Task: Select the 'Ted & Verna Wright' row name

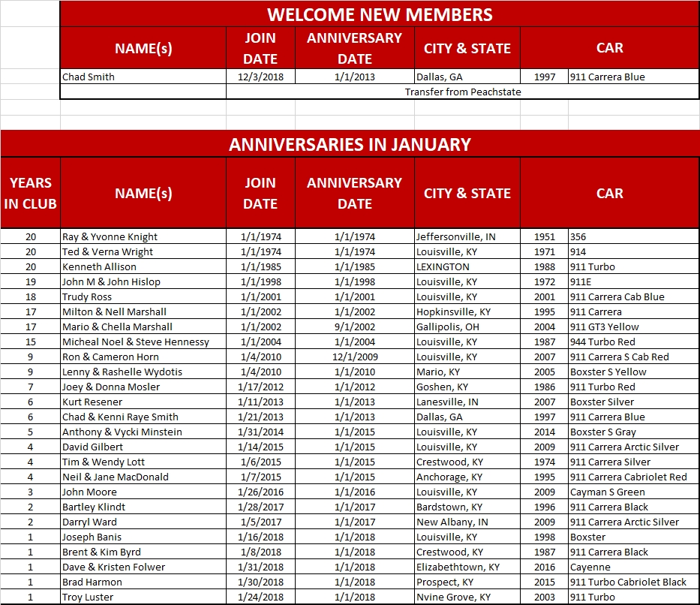Action: pos(143,251)
